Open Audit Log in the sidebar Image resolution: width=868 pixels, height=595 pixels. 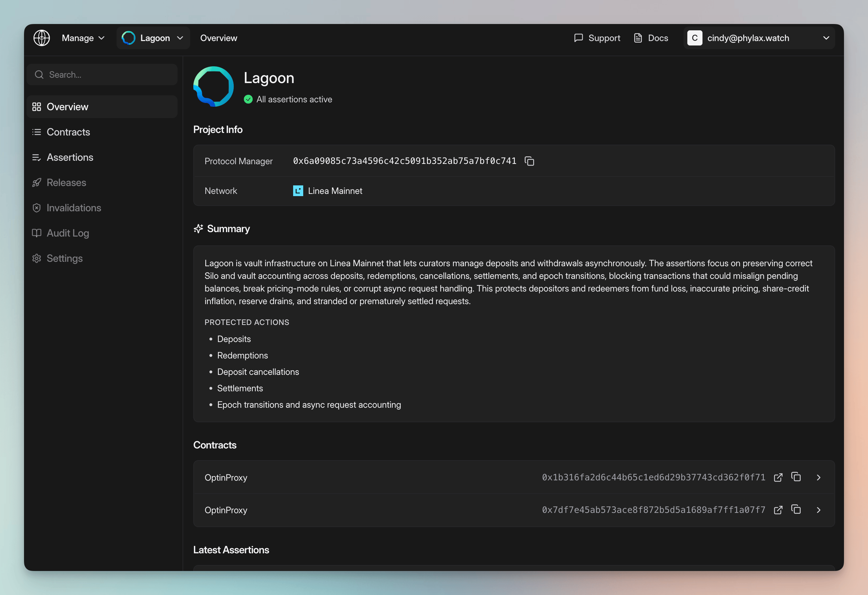(x=102, y=233)
